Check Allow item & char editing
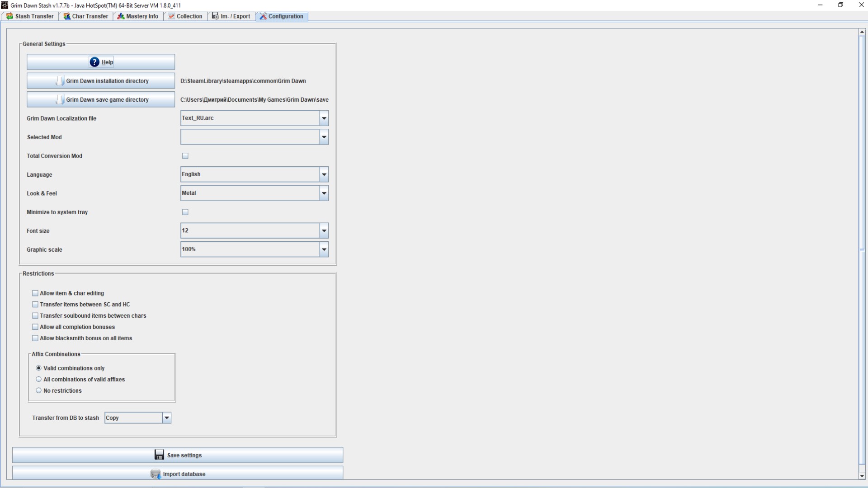This screenshot has height=488, width=868. pyautogui.click(x=35, y=293)
